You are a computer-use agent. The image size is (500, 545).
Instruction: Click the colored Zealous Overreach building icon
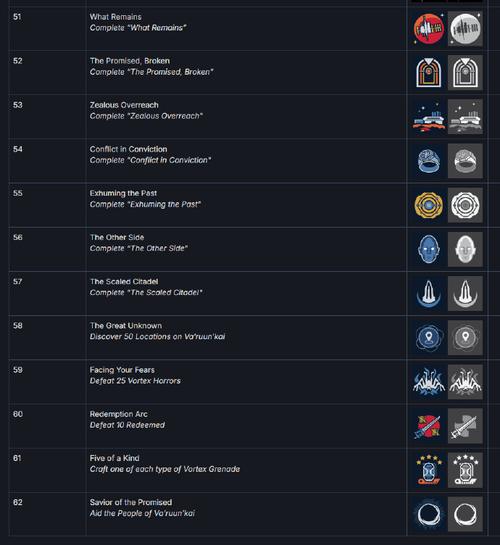(x=429, y=117)
